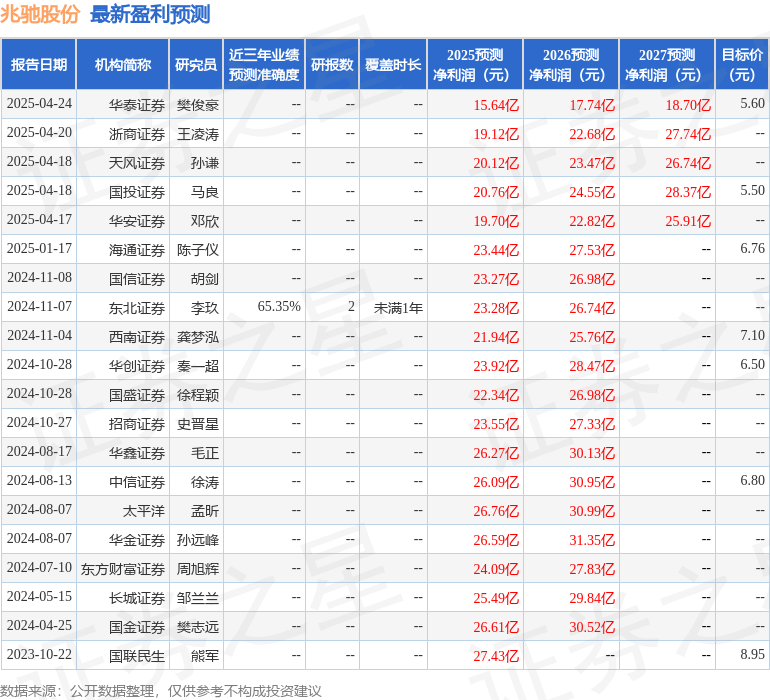Click the 2026预测净利润 column header
Screen dimensions: 770x700
[571, 65]
